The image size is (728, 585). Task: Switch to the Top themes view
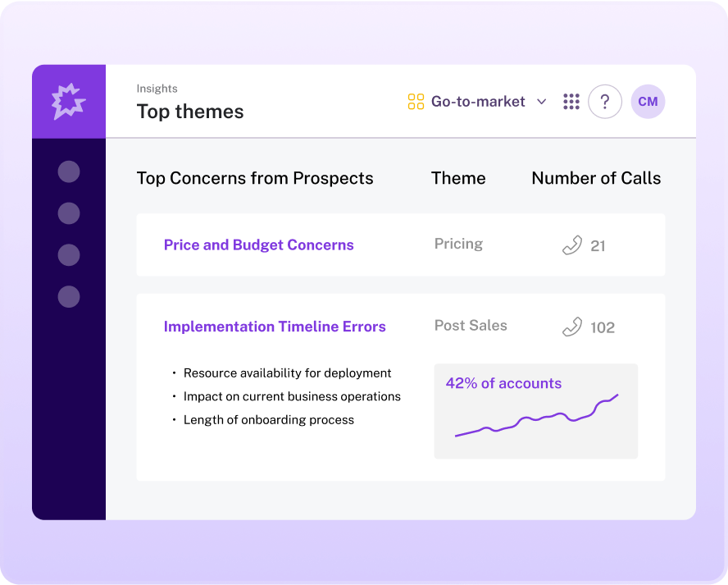189,112
